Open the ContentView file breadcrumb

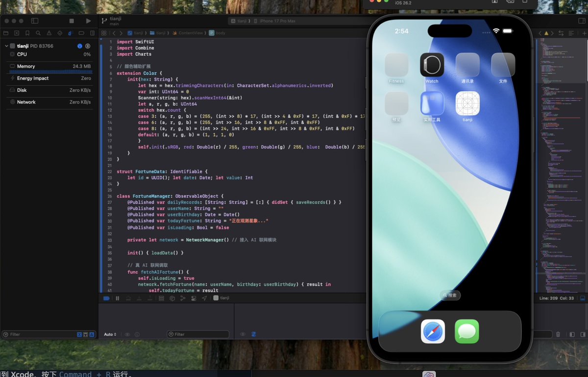(x=188, y=33)
